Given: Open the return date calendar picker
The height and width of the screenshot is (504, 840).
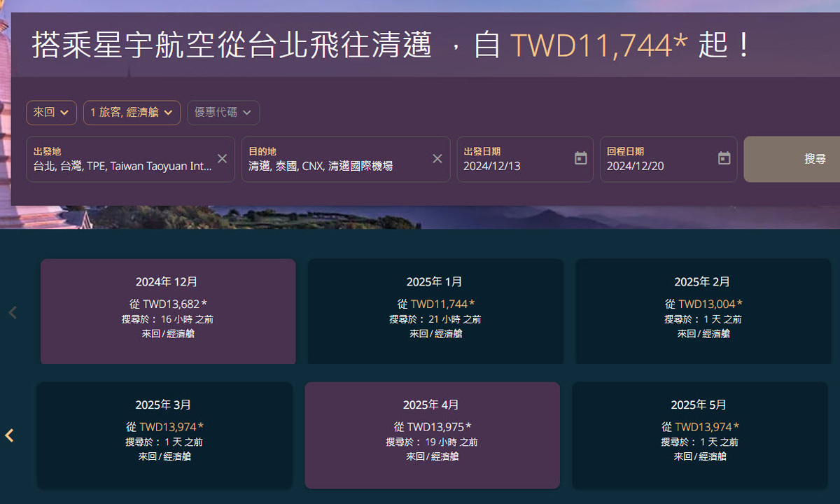Looking at the screenshot, I should click(x=723, y=159).
